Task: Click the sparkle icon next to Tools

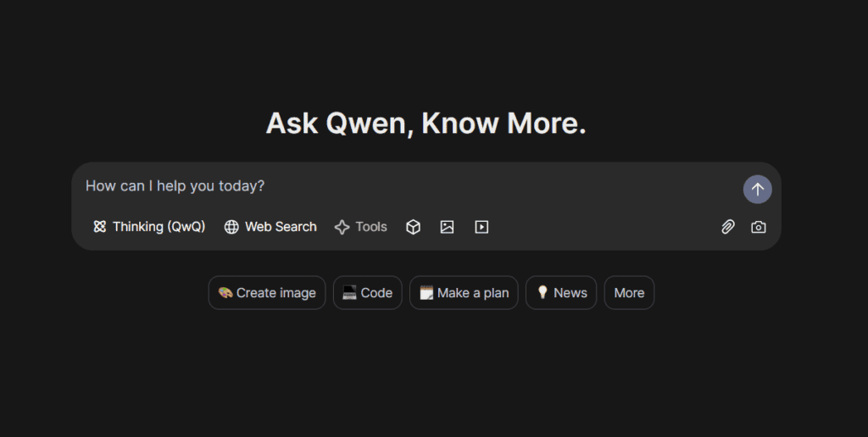Action: click(x=342, y=227)
